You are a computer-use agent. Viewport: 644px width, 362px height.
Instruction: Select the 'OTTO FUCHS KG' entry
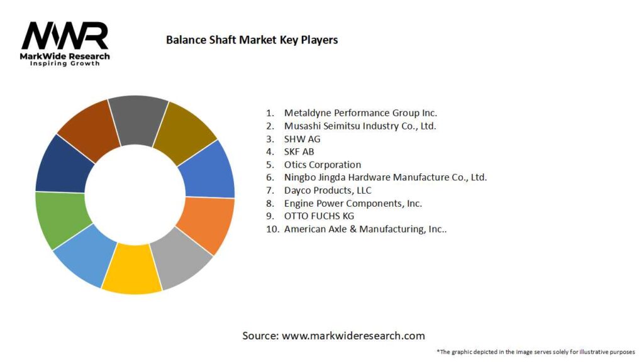[x=319, y=216]
